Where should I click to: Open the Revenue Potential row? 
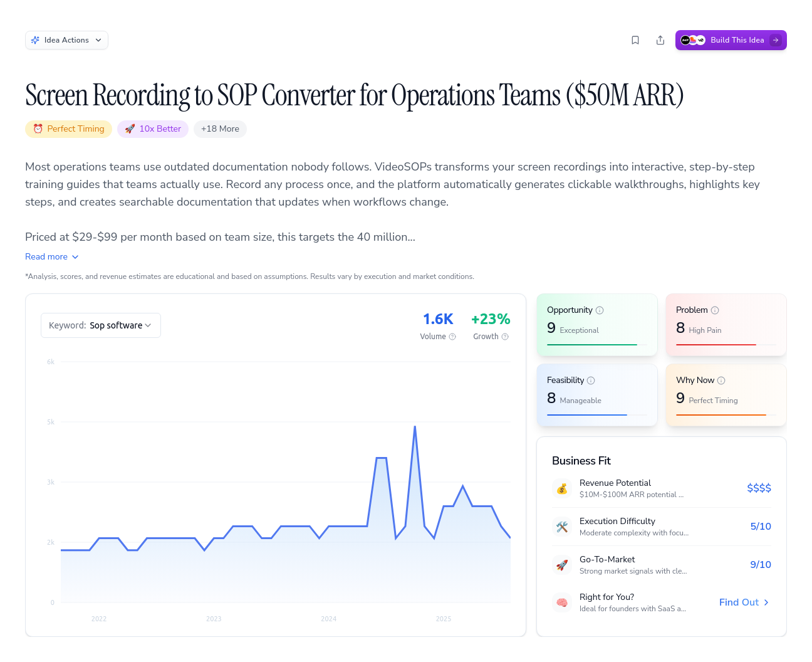pos(662,488)
